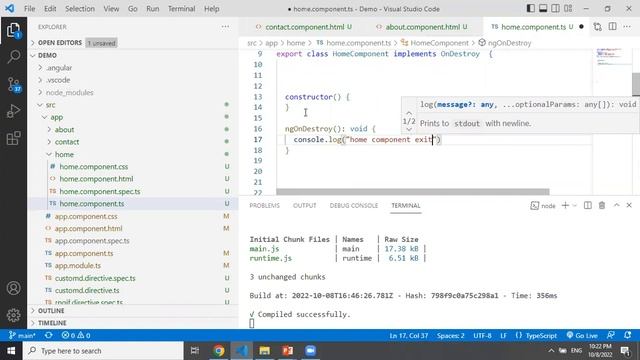
Task: Toggle bottom panel layout icon
Action: (543, 9)
